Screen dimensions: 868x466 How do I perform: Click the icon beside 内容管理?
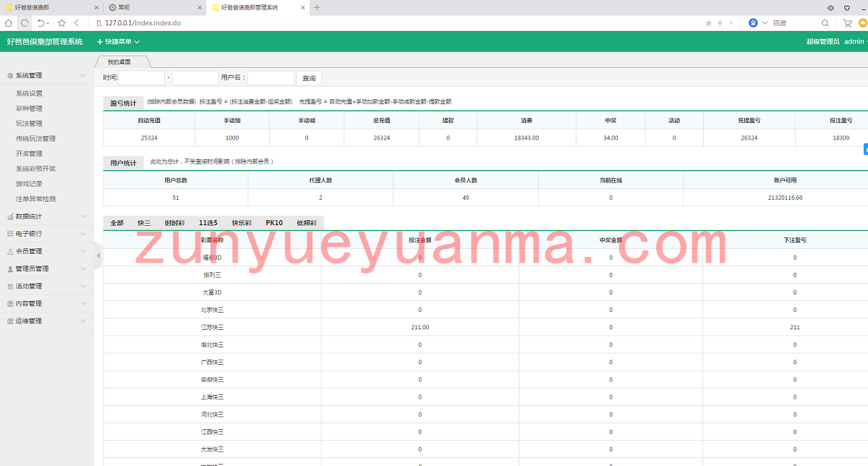coord(10,303)
